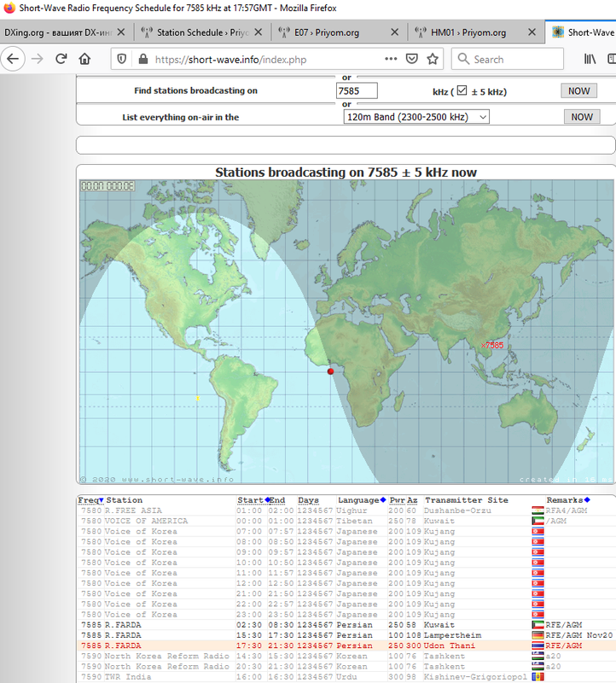Click the Thai flag on Udon Thani row
The height and width of the screenshot is (683, 616).
click(538, 646)
